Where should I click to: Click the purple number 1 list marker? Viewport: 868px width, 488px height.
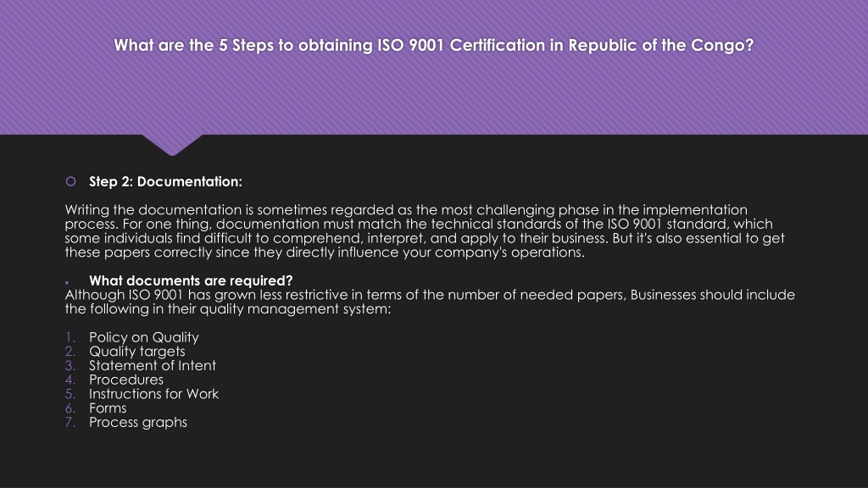point(70,337)
